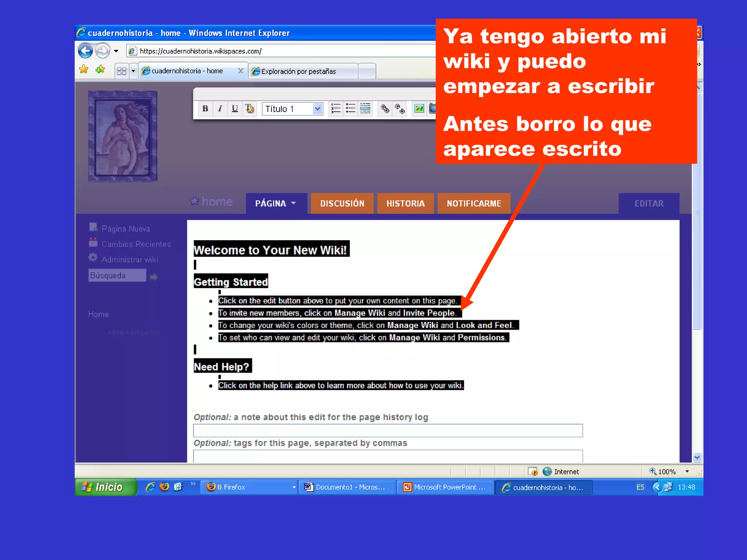The height and width of the screenshot is (560, 747).
Task: Remove link with the broken chain icon
Action: 400,109
